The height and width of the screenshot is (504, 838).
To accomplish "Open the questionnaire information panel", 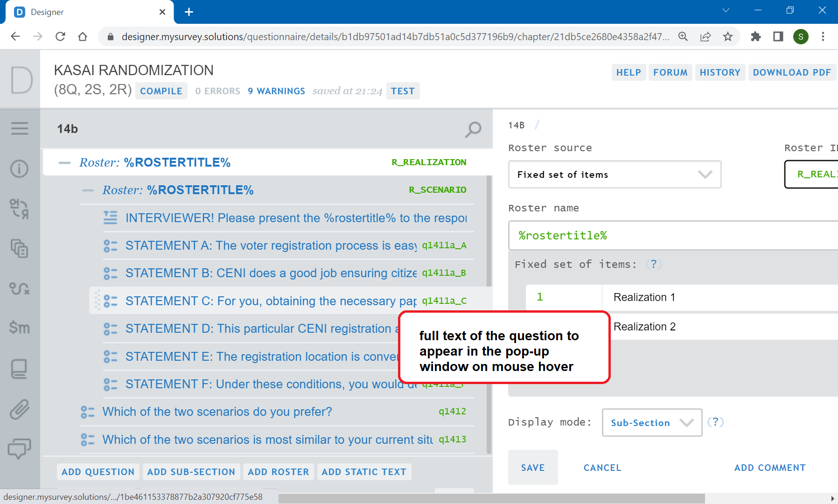I will 20,169.
